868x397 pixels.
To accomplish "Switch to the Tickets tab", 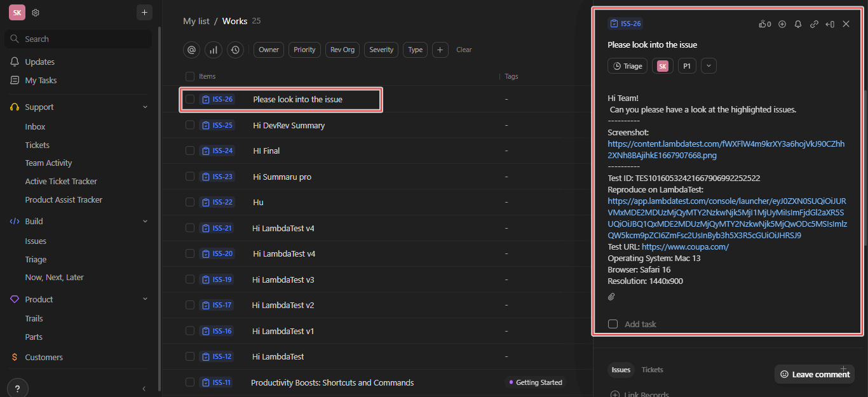I will pyautogui.click(x=652, y=370).
